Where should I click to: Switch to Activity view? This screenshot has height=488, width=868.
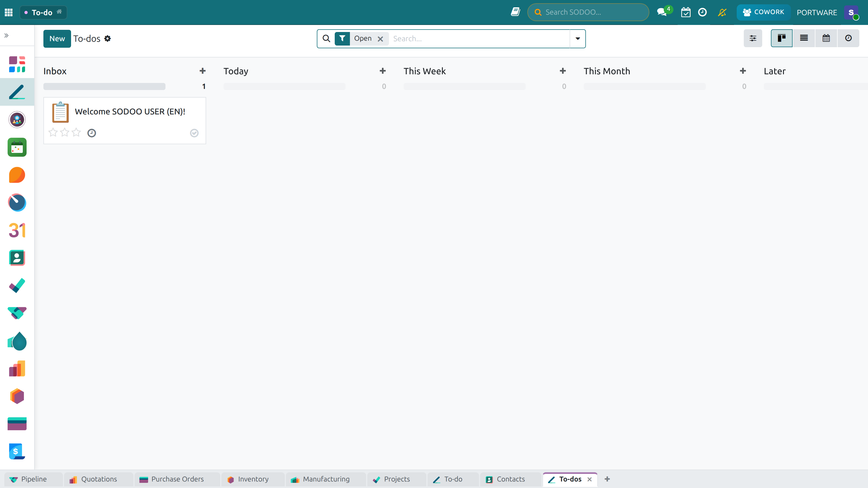point(848,38)
